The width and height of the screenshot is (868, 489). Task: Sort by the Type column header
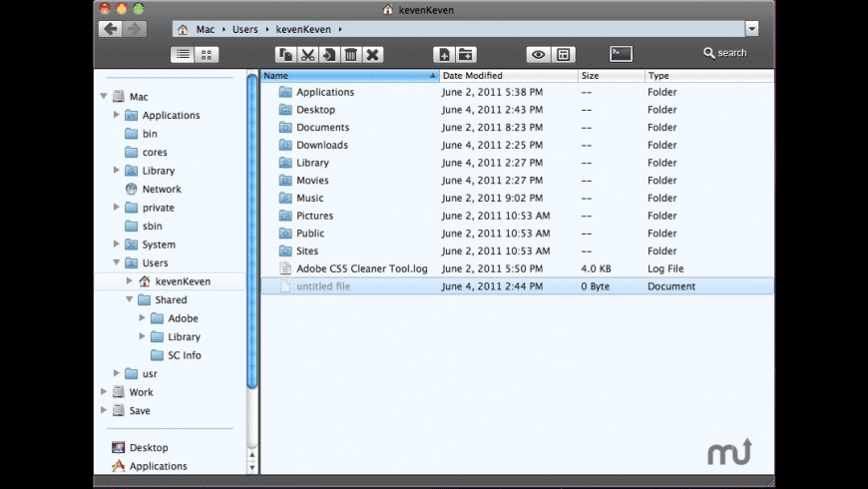(x=709, y=75)
